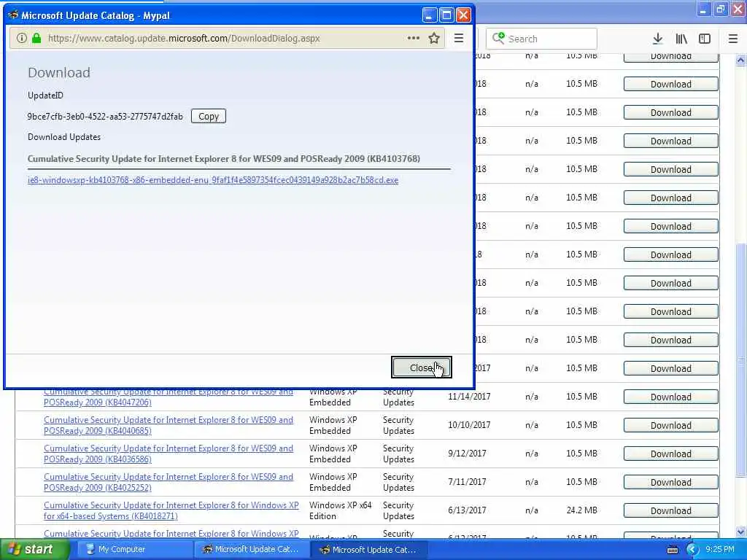Open the KB4025252 update details link
747x560 pixels.
click(x=169, y=482)
